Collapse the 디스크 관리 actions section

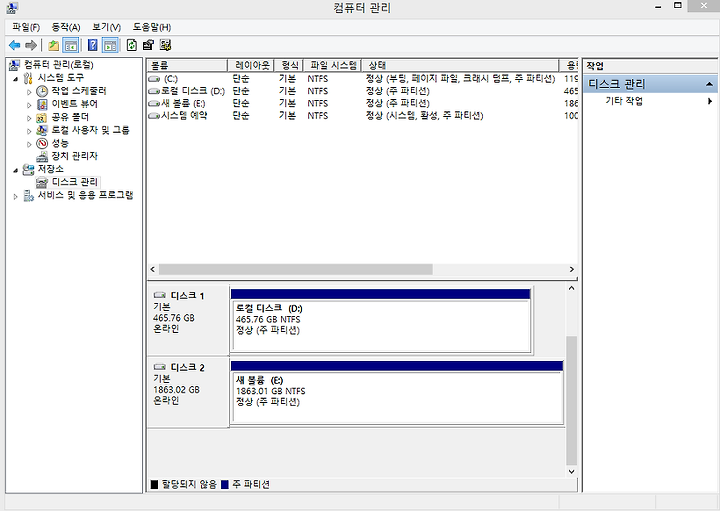coord(709,84)
